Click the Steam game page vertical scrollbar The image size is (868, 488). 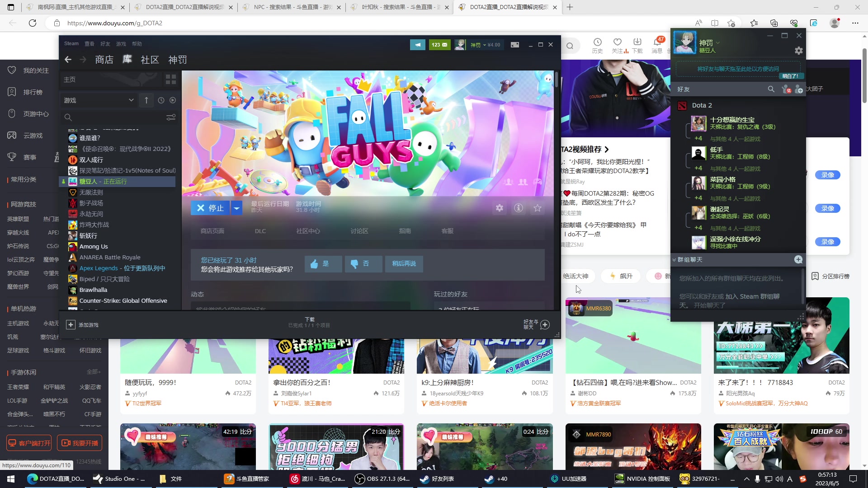(557, 80)
